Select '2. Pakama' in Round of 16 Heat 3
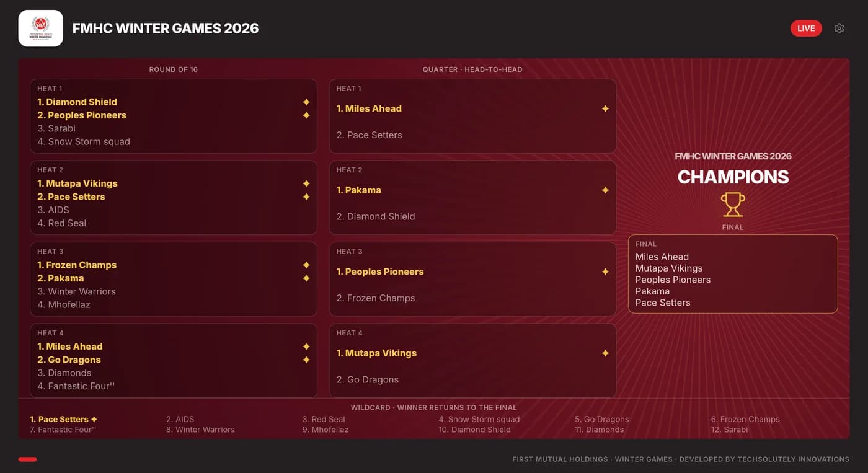 pos(61,278)
